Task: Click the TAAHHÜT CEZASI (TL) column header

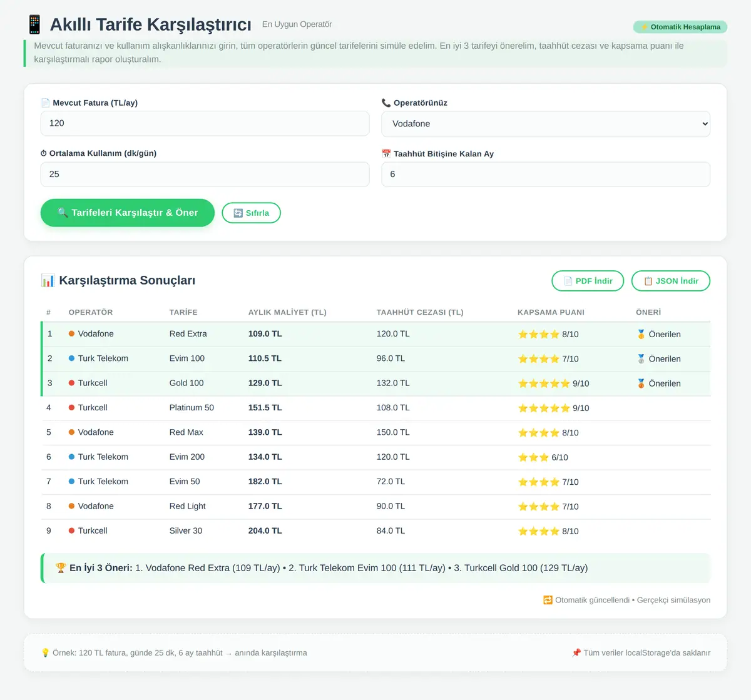Action: 420,312
